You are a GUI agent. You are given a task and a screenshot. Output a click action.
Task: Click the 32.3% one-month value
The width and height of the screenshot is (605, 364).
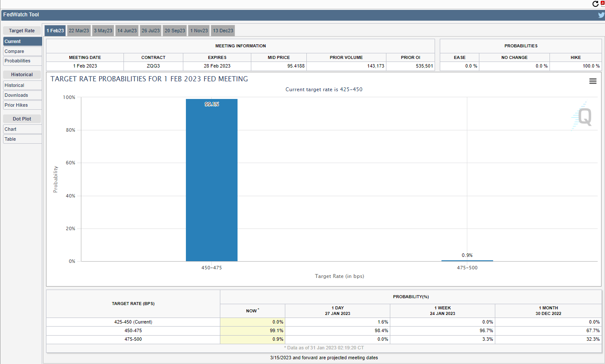click(593, 339)
